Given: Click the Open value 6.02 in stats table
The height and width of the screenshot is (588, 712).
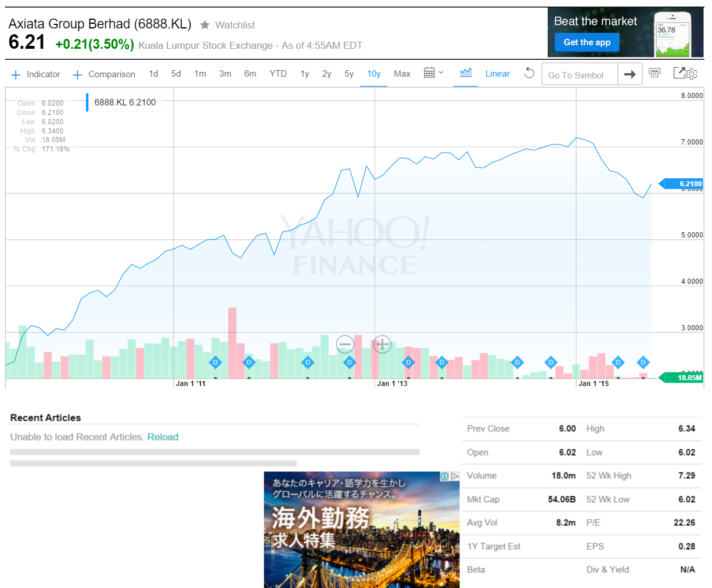Looking at the screenshot, I should click(567, 452).
